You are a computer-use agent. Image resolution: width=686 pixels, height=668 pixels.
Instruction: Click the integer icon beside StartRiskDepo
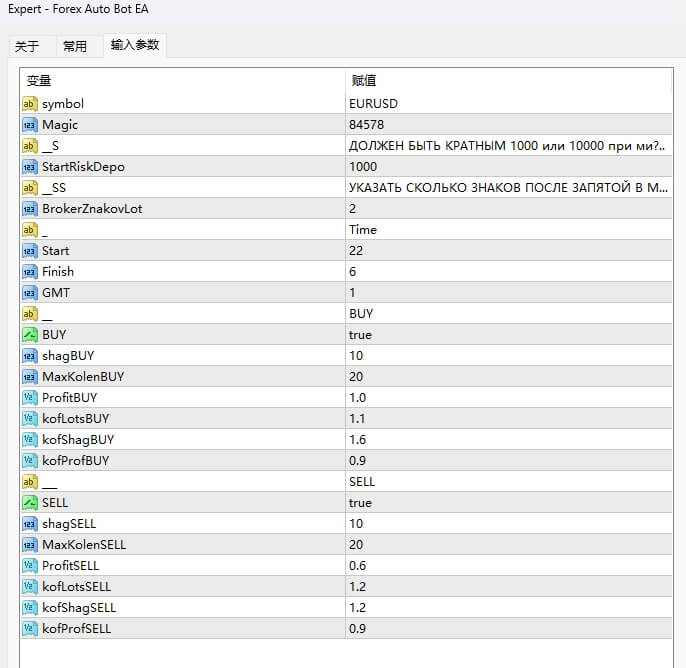click(29, 167)
